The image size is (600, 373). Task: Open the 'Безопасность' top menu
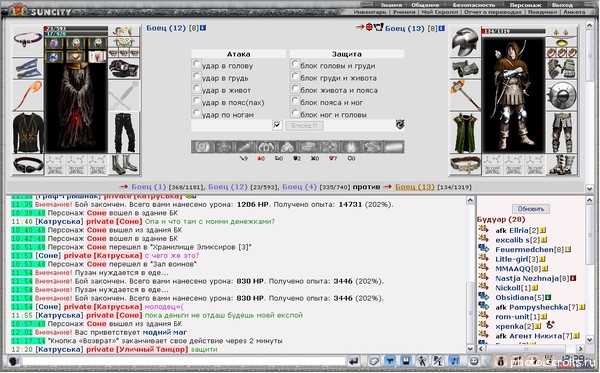coord(474,5)
